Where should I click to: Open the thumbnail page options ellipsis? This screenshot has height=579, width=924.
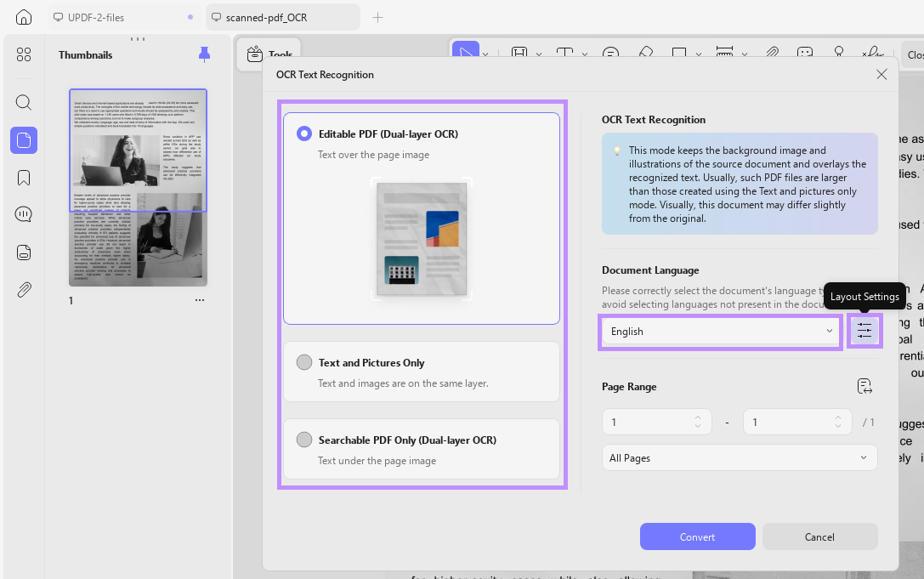200,300
